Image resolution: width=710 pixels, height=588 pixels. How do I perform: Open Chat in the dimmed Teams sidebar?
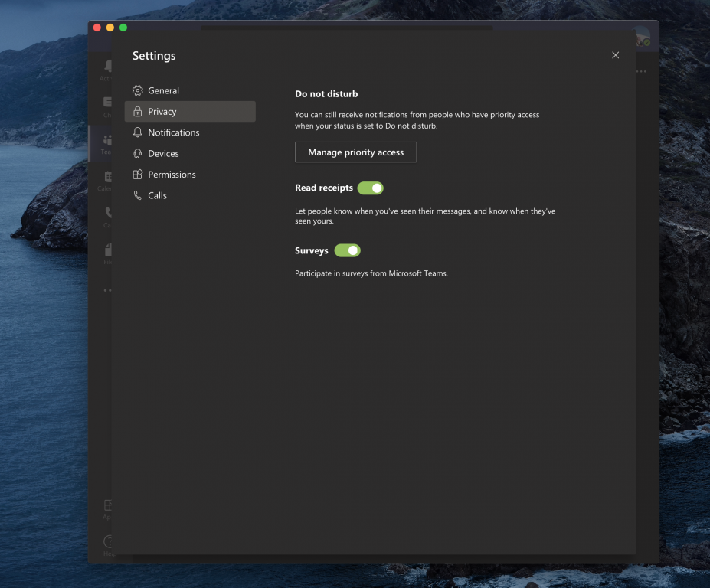(x=107, y=107)
